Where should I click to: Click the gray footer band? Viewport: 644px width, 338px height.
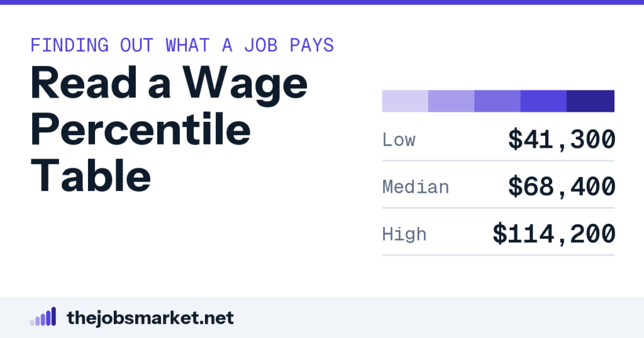(322, 317)
